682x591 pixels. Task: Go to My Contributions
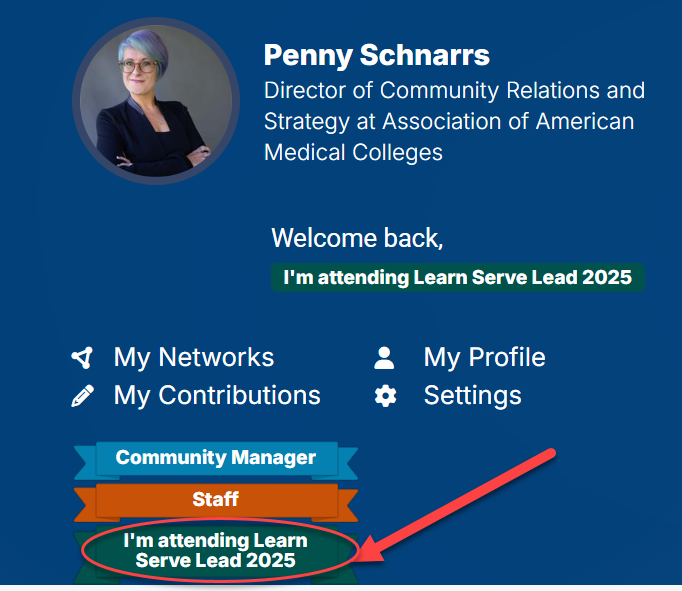(217, 396)
